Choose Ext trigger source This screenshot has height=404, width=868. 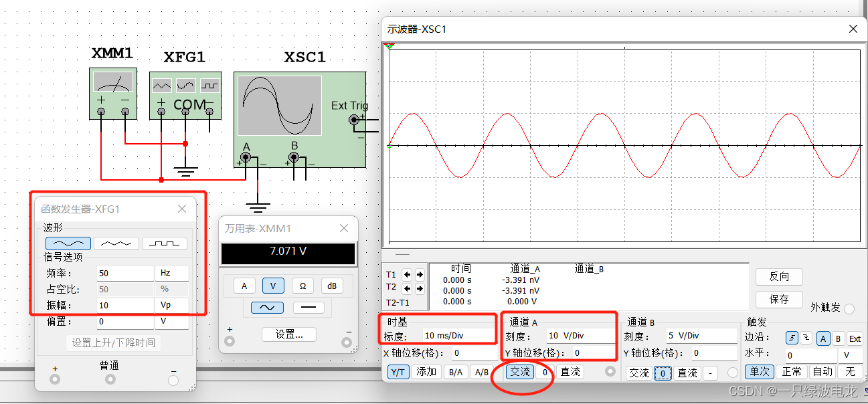[855, 338]
